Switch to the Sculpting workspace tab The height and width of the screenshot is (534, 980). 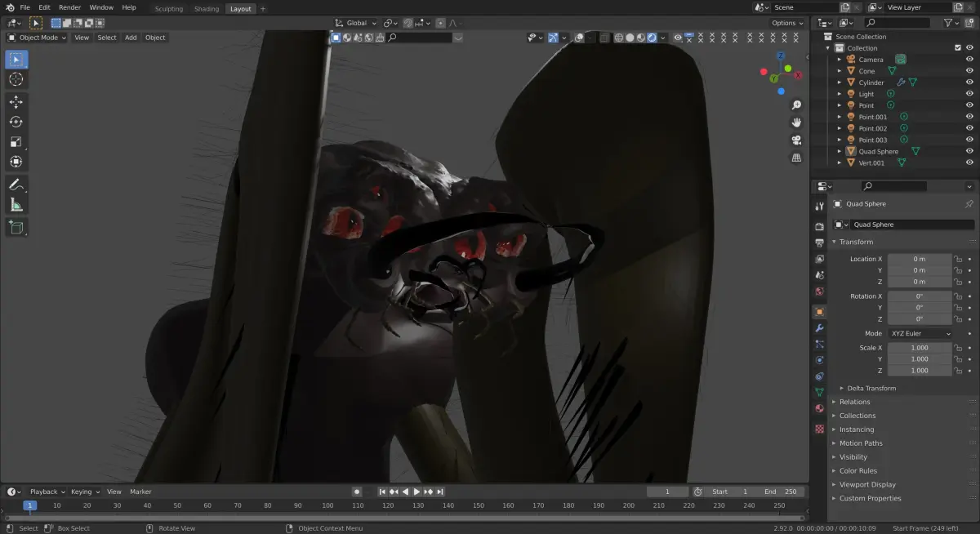[169, 9]
